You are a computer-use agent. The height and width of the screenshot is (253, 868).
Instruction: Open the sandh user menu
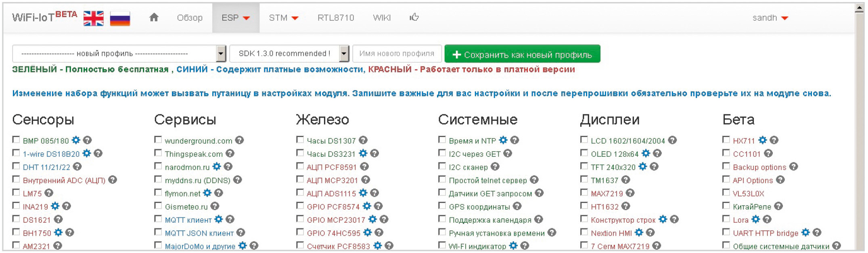click(770, 18)
